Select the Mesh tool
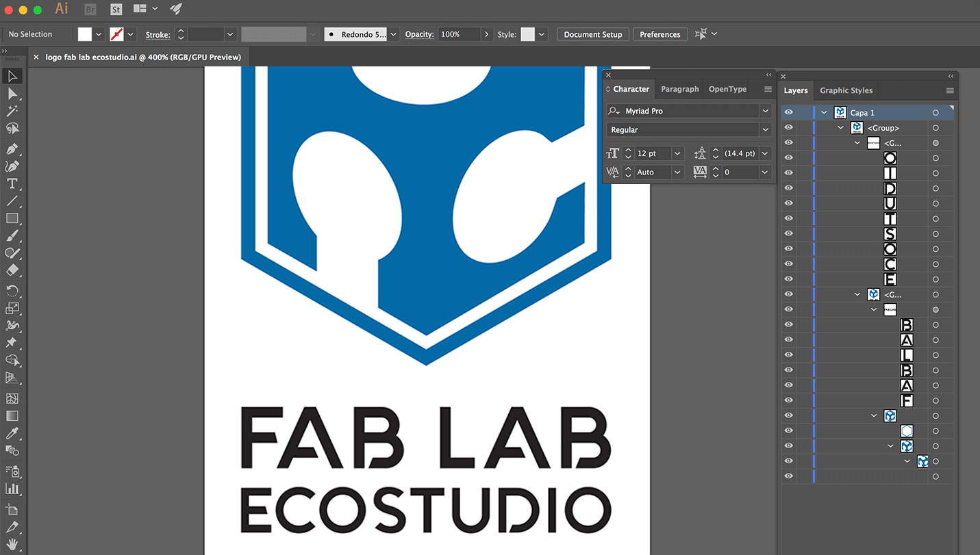The height and width of the screenshot is (555, 980). pyautogui.click(x=12, y=398)
